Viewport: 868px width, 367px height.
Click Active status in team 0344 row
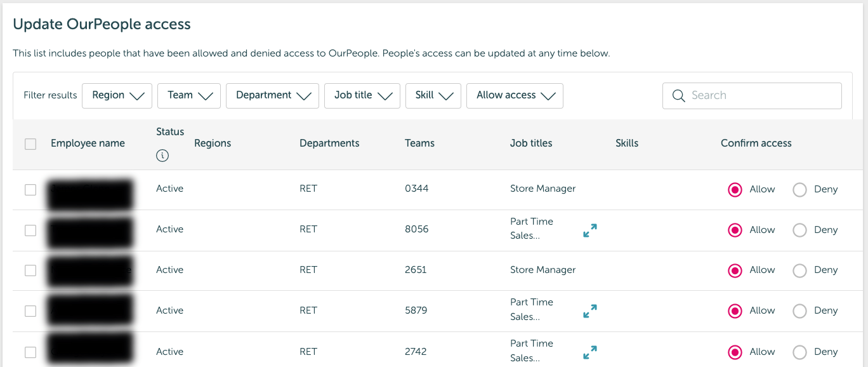pyautogui.click(x=169, y=189)
